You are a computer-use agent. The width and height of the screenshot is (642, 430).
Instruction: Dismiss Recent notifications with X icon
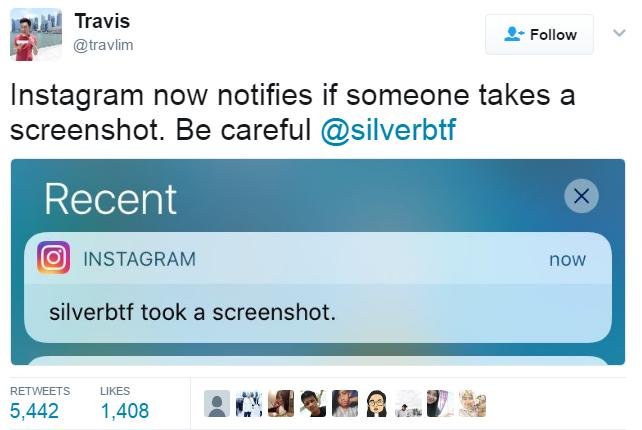(581, 196)
